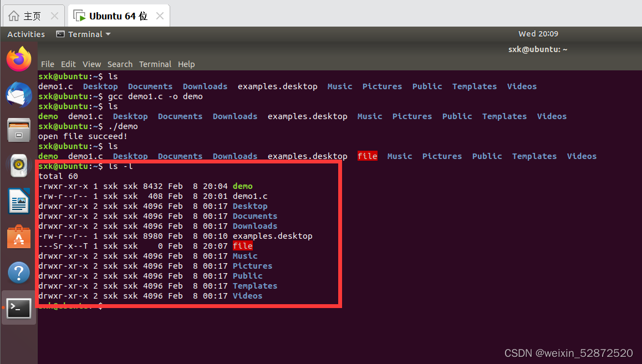This screenshot has width=642, height=364.
Task: Open the Search menu
Action: coord(120,64)
